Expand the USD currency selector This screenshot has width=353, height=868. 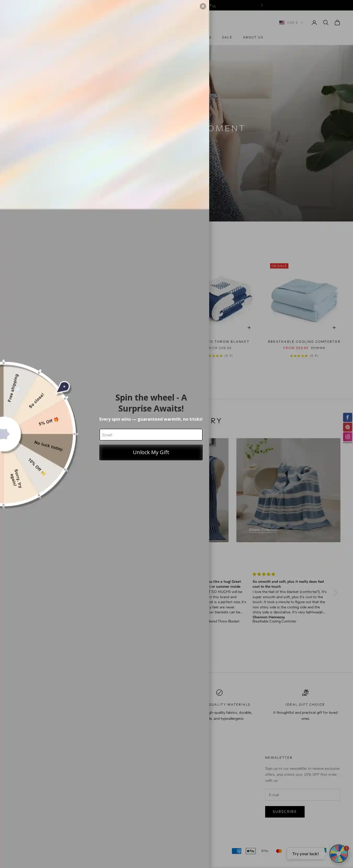coord(291,22)
